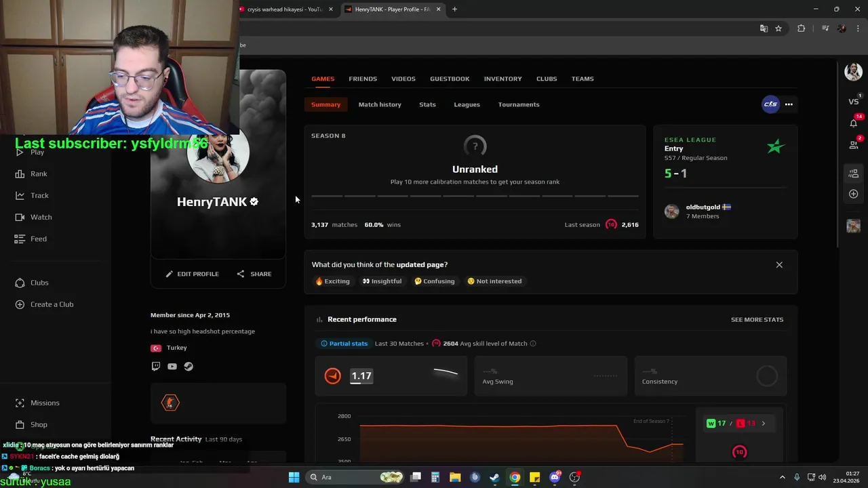Open Chrome media control icon
The image size is (868, 488).
pyautogui.click(x=825, y=28)
